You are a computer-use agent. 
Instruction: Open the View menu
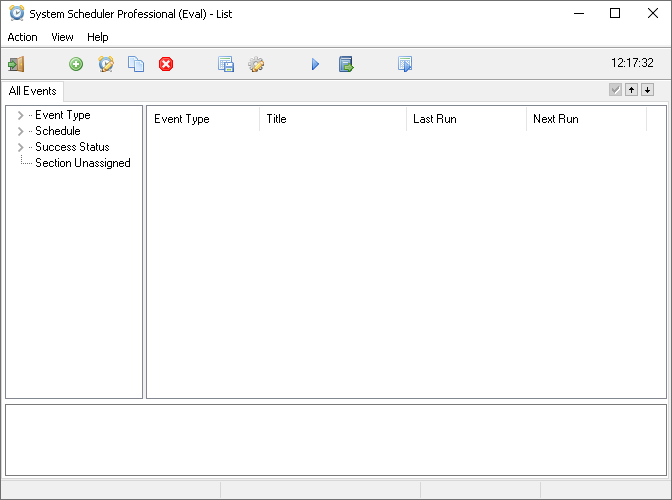[62, 37]
